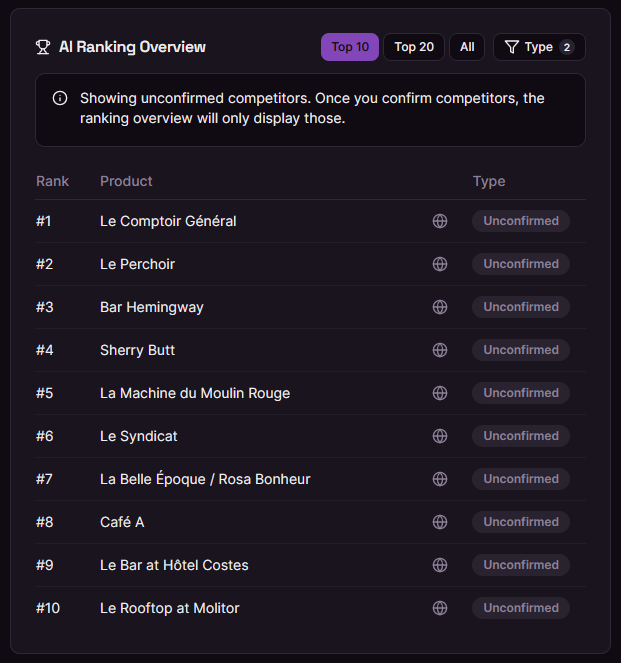Select the Top 10 tab
This screenshot has height=663, width=621.
point(350,47)
